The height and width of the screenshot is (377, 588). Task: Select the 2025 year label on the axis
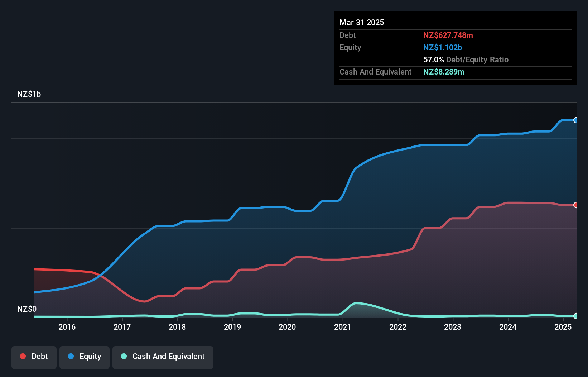click(563, 327)
